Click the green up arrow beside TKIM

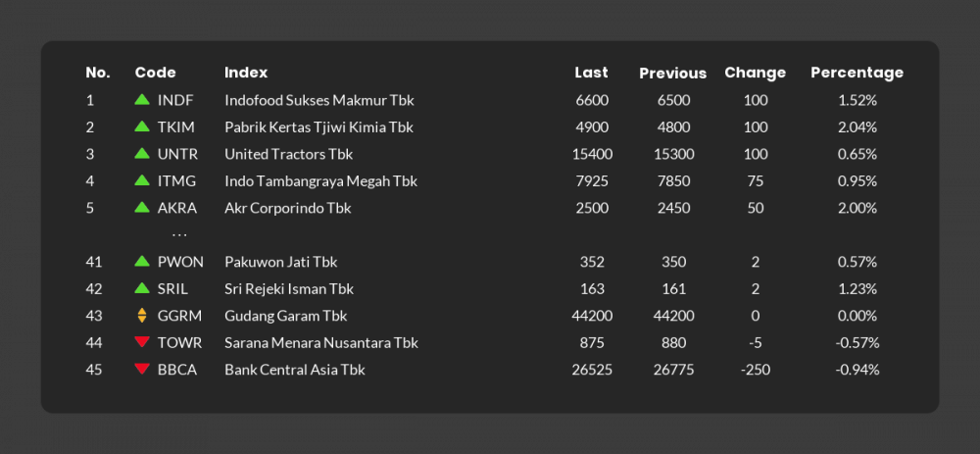[x=142, y=127]
